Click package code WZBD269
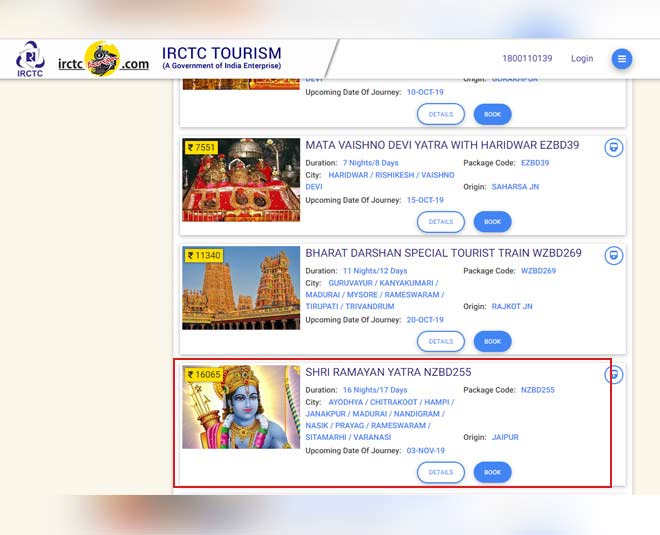Screen dimensions: 660x535 tap(538, 271)
